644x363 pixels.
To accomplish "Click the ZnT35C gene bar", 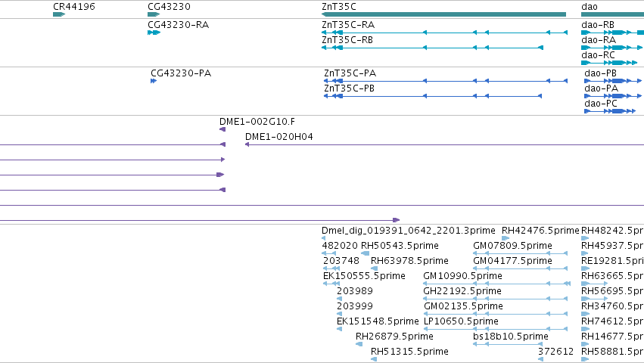I will point(443,14).
